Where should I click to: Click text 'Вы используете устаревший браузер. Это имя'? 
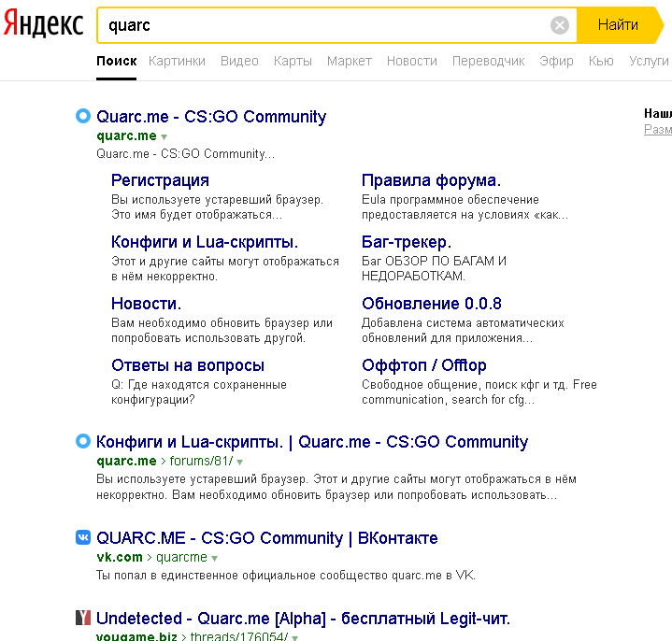tap(217, 207)
